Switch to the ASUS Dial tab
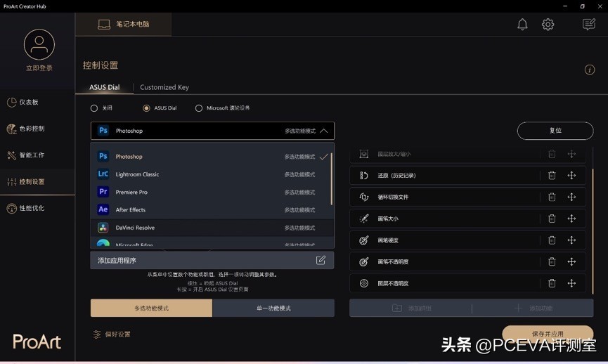This screenshot has height=364, width=608. point(104,87)
